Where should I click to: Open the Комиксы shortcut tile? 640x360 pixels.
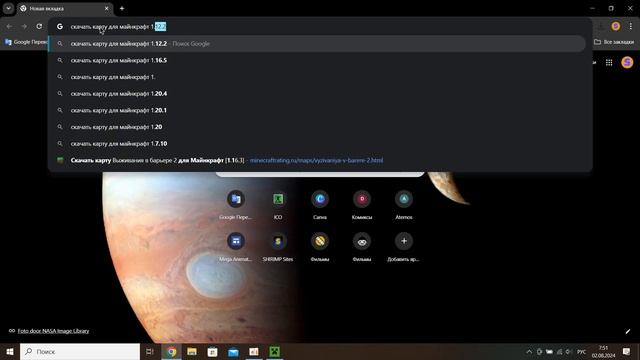[362, 205]
